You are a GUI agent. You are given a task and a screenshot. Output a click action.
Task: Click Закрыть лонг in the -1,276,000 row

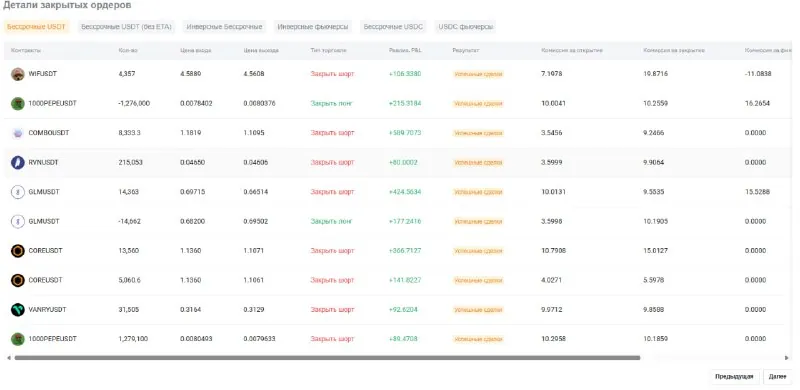(x=331, y=104)
